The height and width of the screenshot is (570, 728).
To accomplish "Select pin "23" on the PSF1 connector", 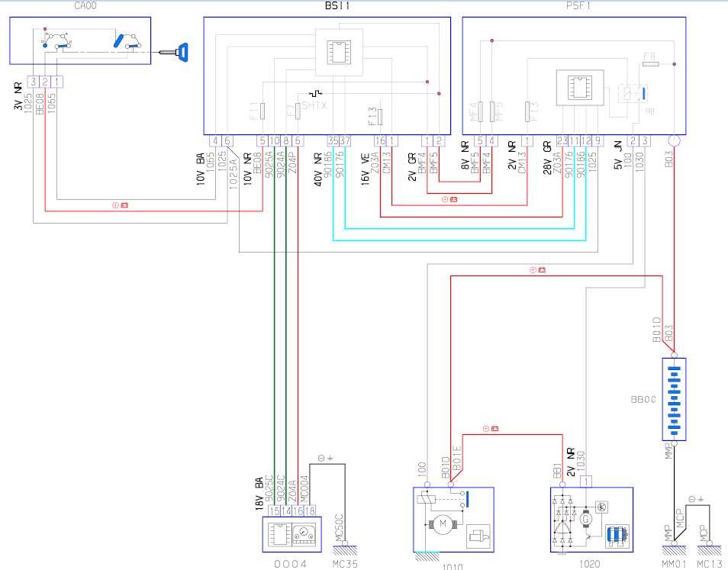I will pyautogui.click(x=562, y=140).
